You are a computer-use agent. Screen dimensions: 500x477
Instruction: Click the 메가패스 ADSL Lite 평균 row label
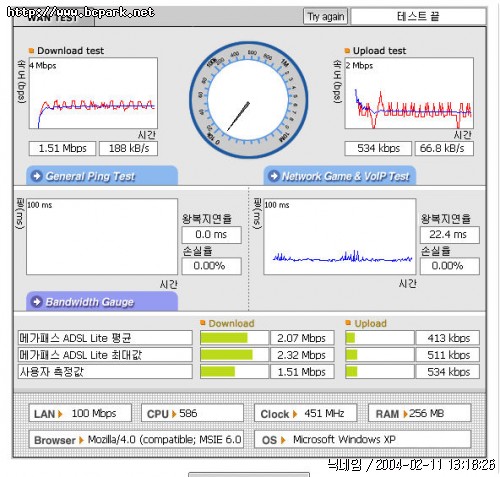pyautogui.click(x=105, y=338)
